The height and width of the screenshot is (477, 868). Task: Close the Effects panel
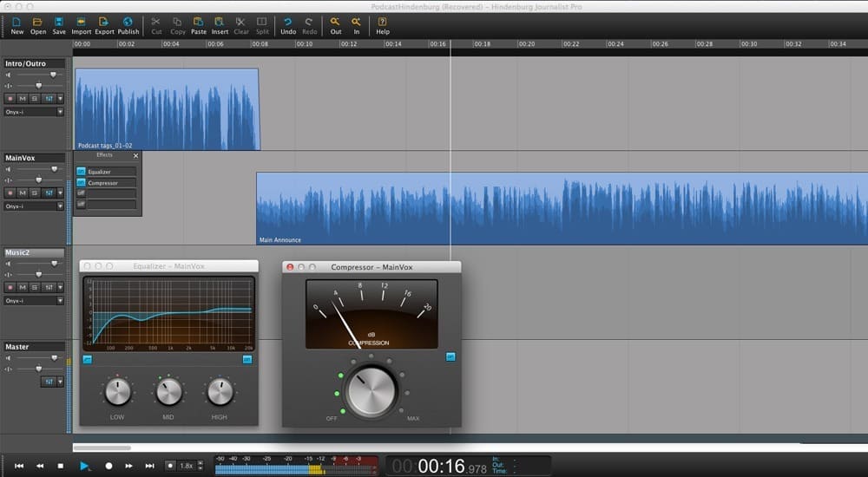coord(135,155)
